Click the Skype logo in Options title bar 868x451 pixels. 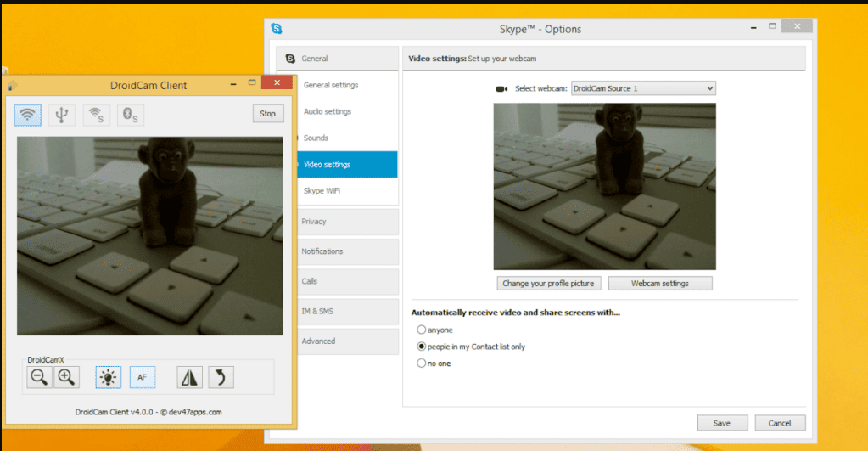(277, 28)
